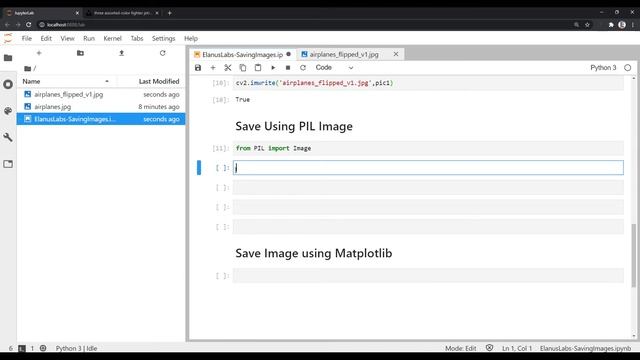Sort files by Last Modified column
The height and width of the screenshot is (360, 640).
[x=159, y=81]
